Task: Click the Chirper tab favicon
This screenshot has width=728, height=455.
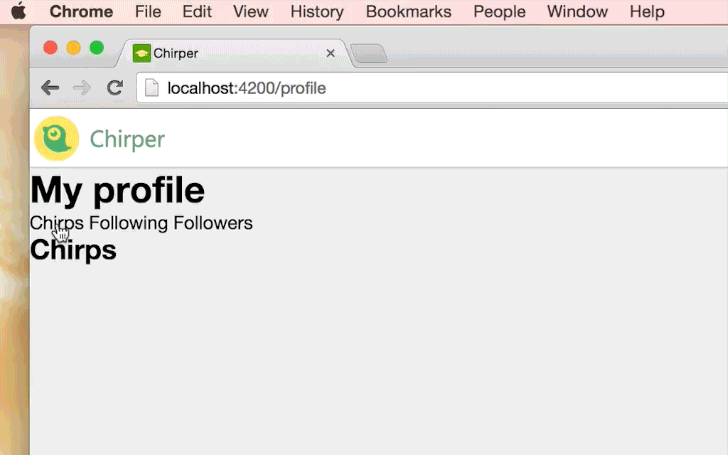Action: pyautogui.click(x=141, y=53)
